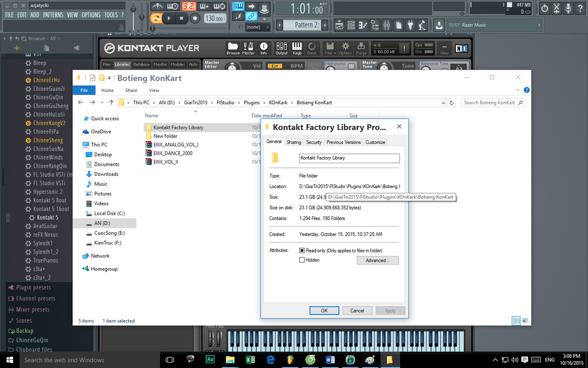
Task: Open Kontakt Browse folder icon
Action: pos(233,48)
